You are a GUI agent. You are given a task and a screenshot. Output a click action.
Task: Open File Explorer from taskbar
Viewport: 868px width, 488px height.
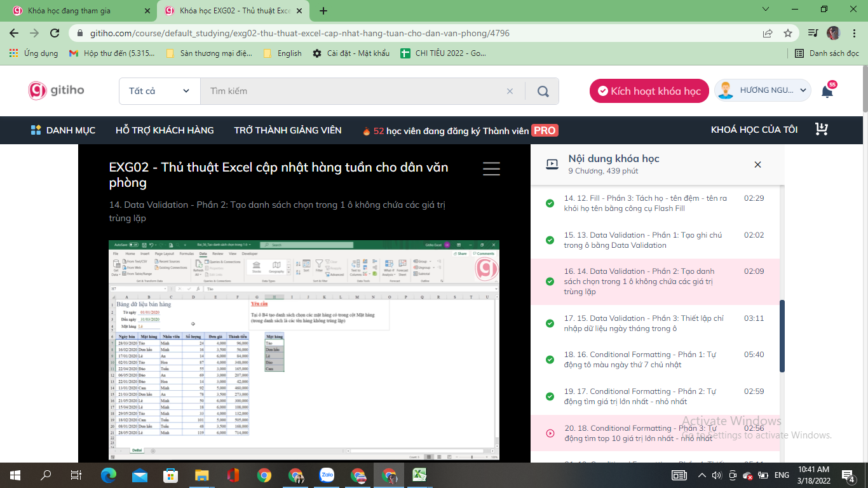click(x=201, y=475)
